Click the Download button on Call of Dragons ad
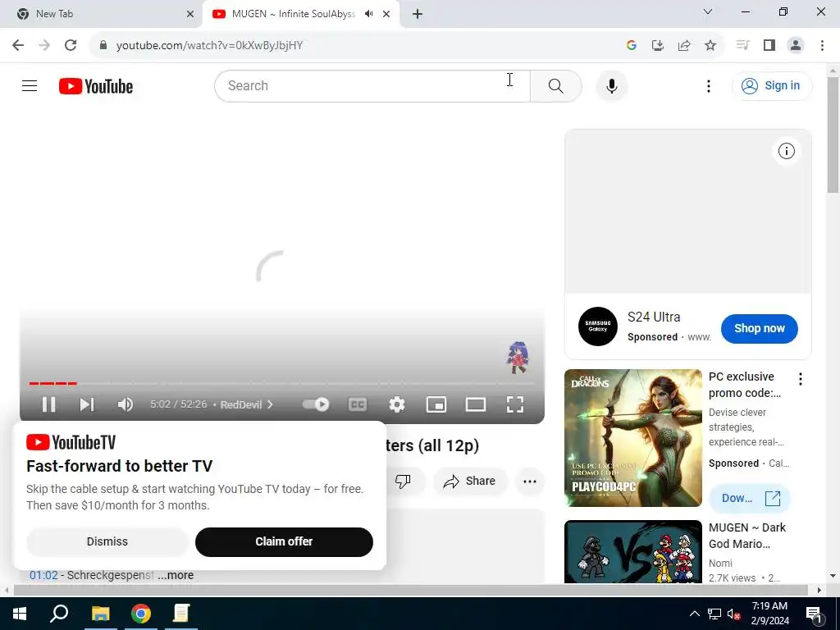Viewport: 840px width, 630px height. (749, 498)
